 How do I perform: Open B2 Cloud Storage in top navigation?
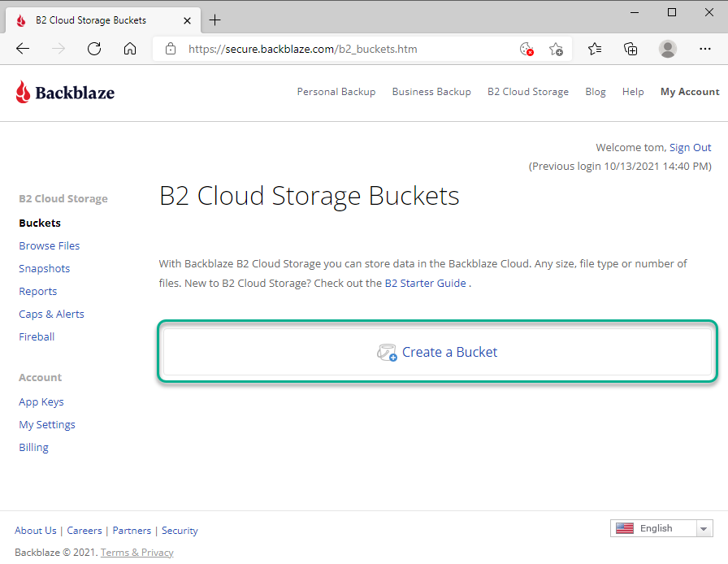(528, 92)
